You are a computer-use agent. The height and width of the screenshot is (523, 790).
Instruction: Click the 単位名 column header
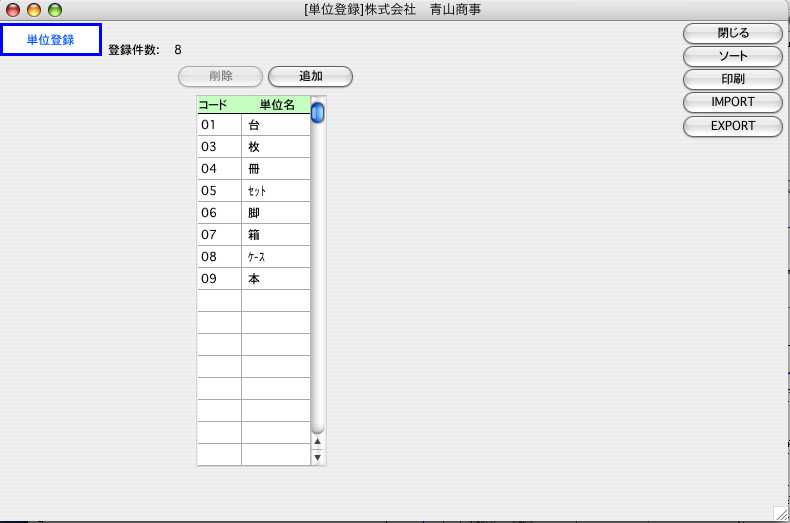[276, 104]
